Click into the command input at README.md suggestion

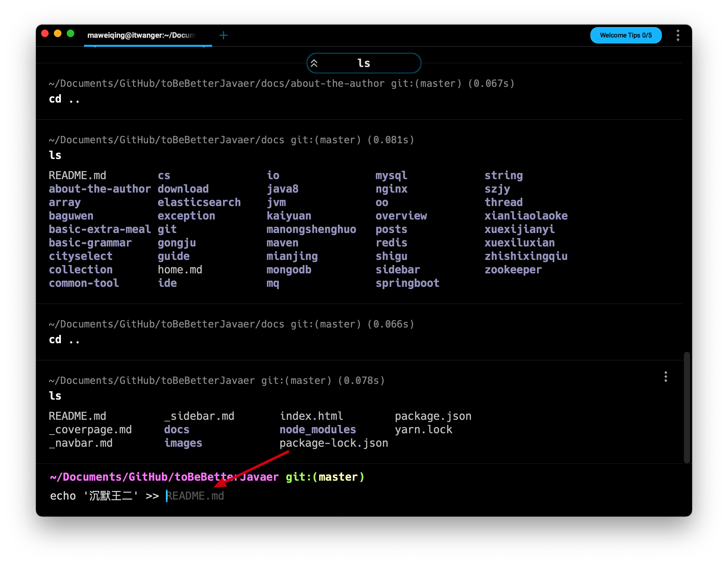click(x=195, y=496)
